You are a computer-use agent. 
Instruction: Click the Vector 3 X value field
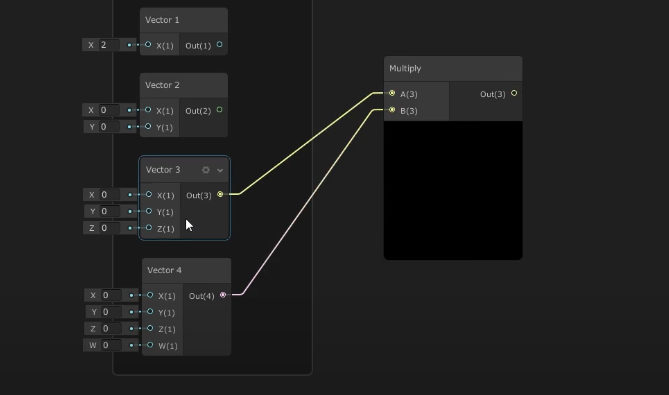[110, 195]
